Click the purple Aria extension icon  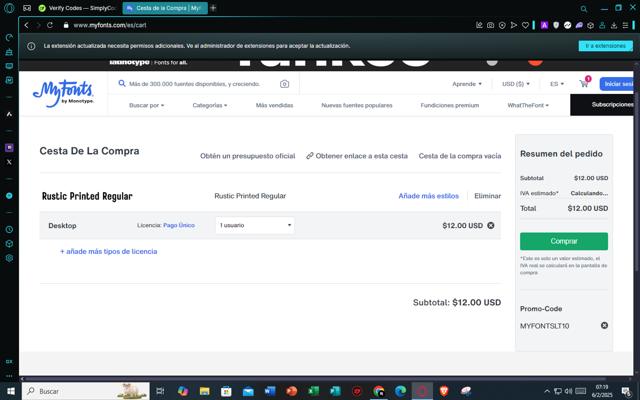tap(544, 25)
